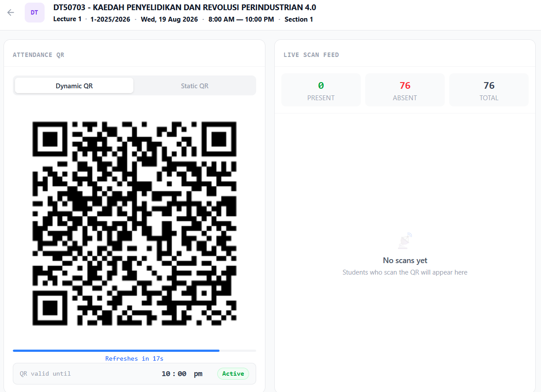The width and height of the screenshot is (541, 392).
Task: Click the 10:00 pm valid-until time field
Action: 182,374
